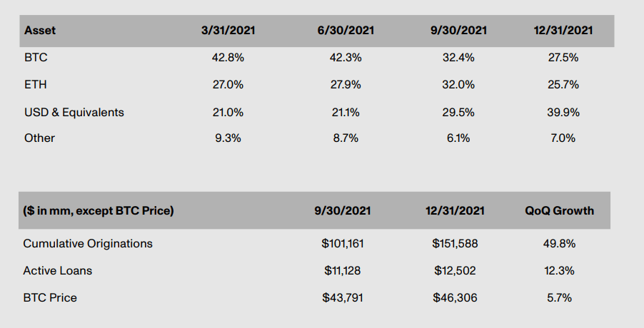The width and height of the screenshot is (644, 328).
Task: Click the Other row label
Action: (x=39, y=138)
